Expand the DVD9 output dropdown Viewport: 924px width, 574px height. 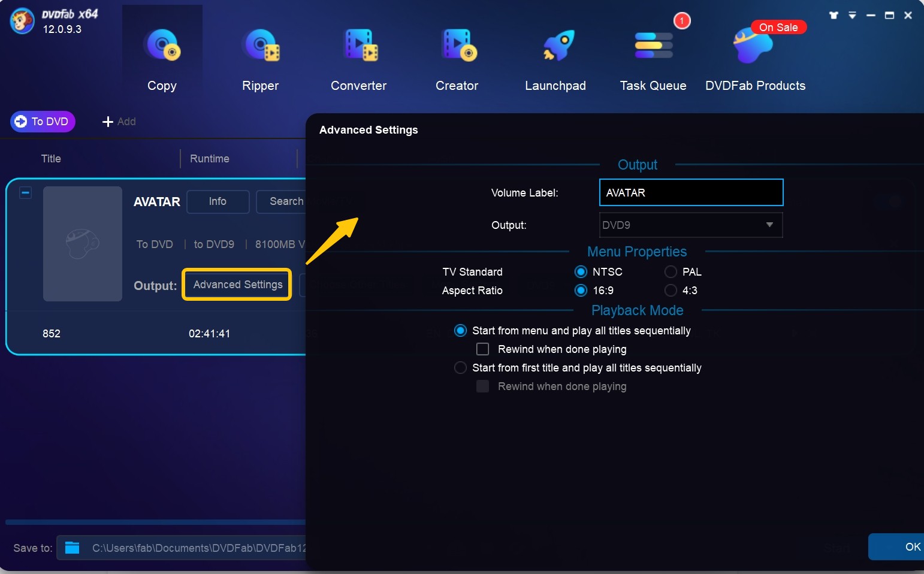click(x=769, y=225)
